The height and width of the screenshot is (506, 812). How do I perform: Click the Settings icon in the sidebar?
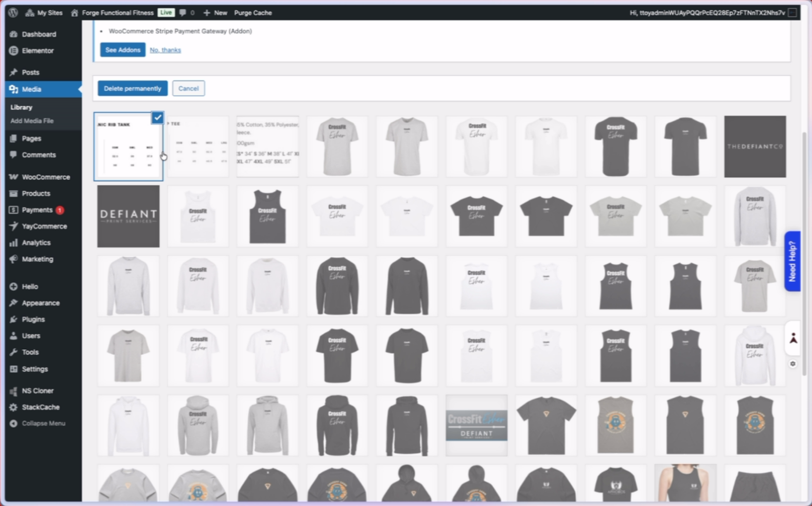(14, 369)
